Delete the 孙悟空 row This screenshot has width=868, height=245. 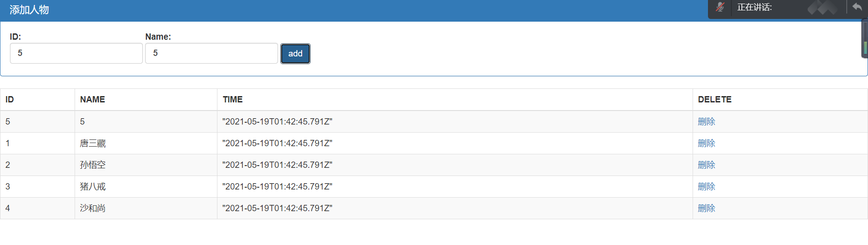707,165
